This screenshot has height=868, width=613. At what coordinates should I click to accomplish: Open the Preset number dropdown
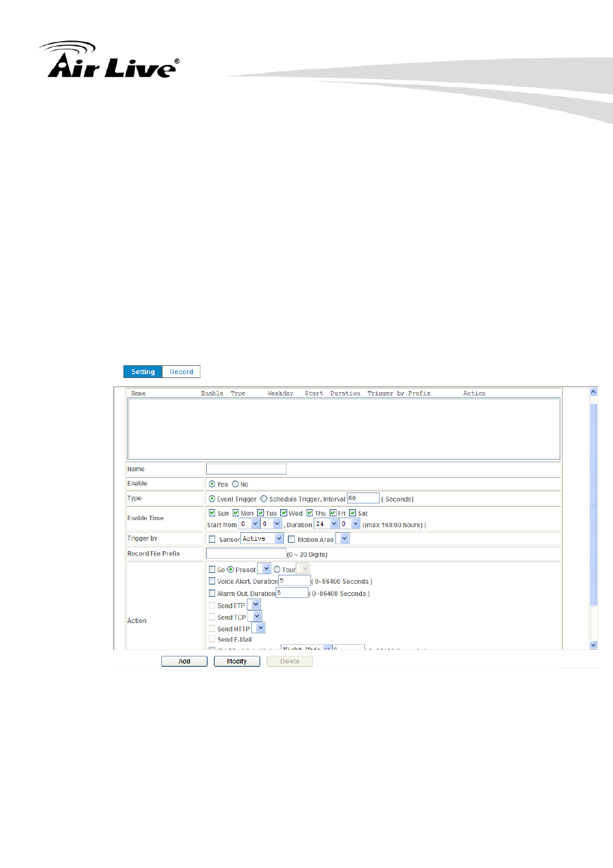(264, 569)
